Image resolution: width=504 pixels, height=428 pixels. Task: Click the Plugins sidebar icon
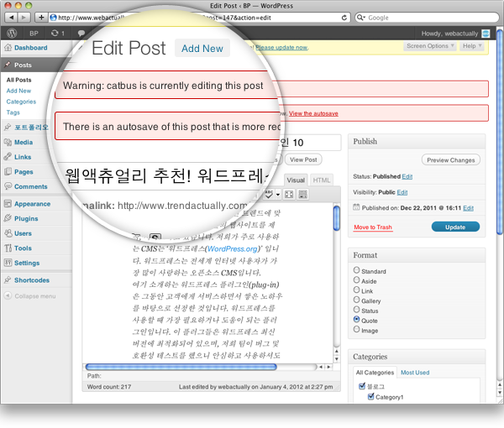pos(8,218)
